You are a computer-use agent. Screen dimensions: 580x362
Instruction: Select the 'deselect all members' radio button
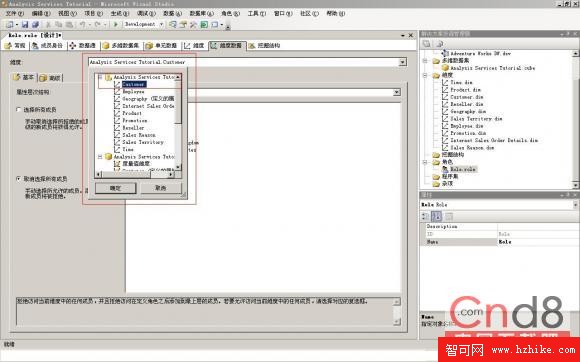(18, 179)
